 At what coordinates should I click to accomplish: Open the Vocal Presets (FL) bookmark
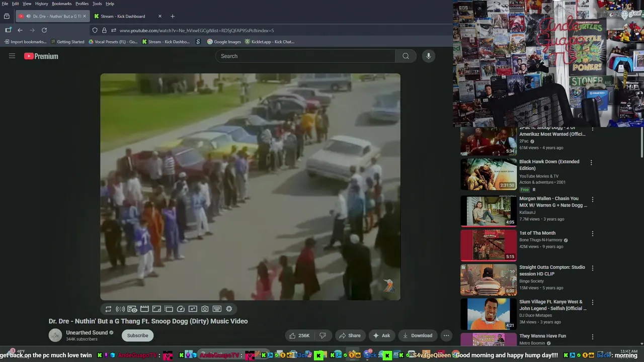(x=113, y=42)
